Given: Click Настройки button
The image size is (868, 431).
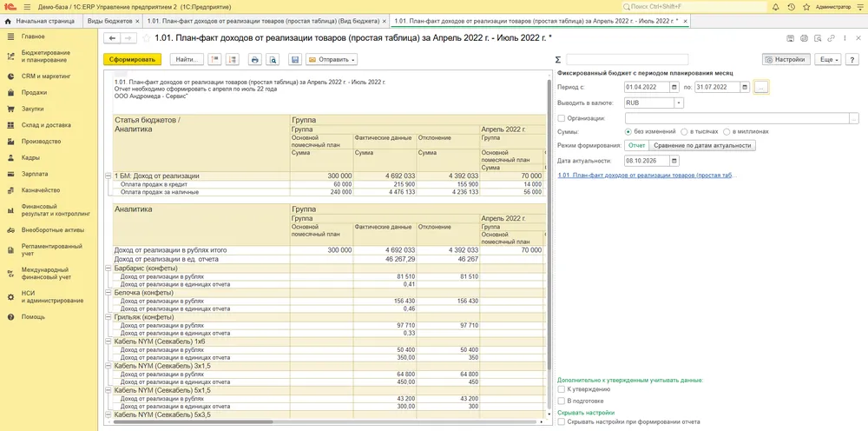Looking at the screenshot, I should pos(786,59).
